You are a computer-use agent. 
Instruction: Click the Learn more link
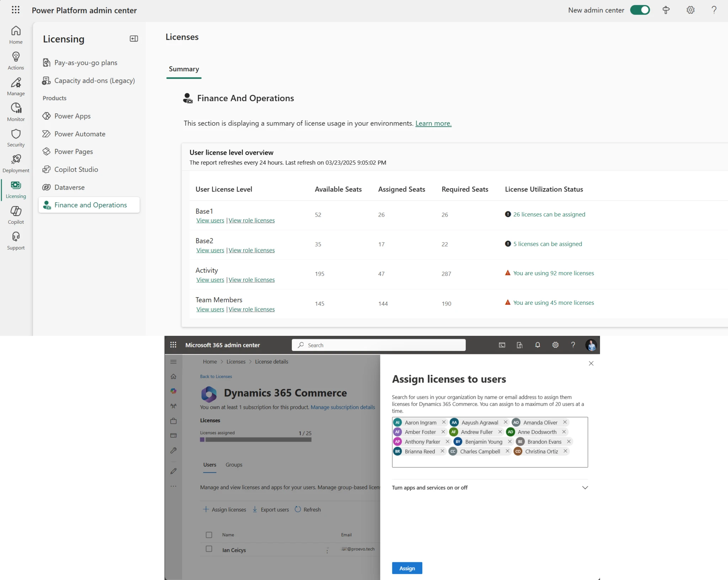click(433, 123)
